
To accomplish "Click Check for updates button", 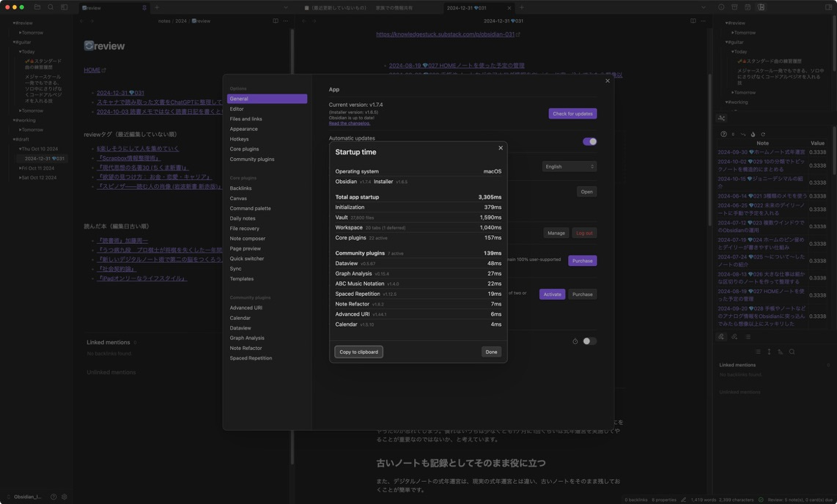I will 572,114.
